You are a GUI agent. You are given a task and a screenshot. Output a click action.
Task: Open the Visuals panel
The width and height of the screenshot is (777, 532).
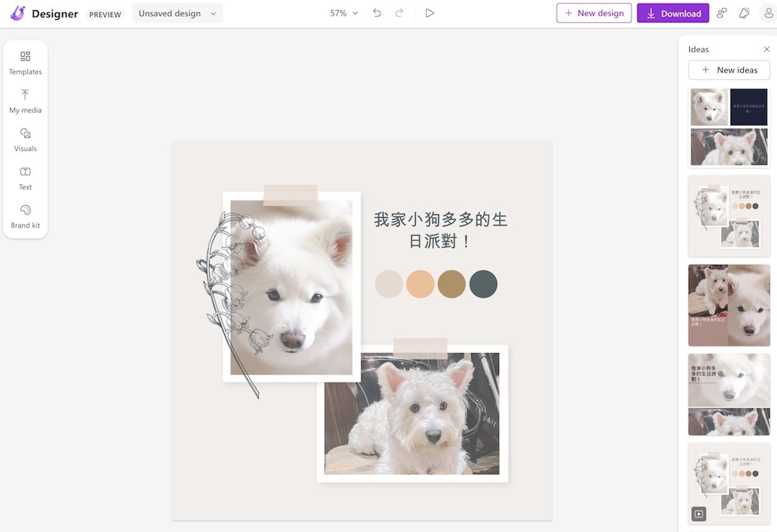(x=25, y=140)
